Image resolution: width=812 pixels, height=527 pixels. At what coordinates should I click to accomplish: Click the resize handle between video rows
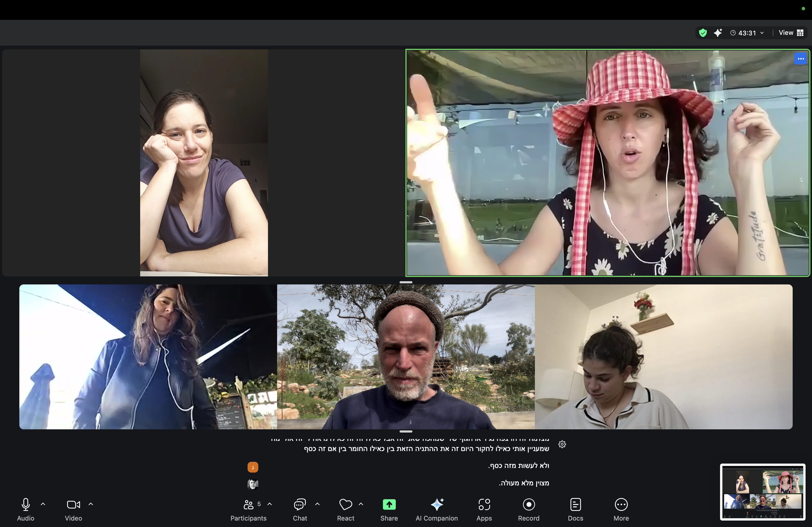click(x=406, y=282)
